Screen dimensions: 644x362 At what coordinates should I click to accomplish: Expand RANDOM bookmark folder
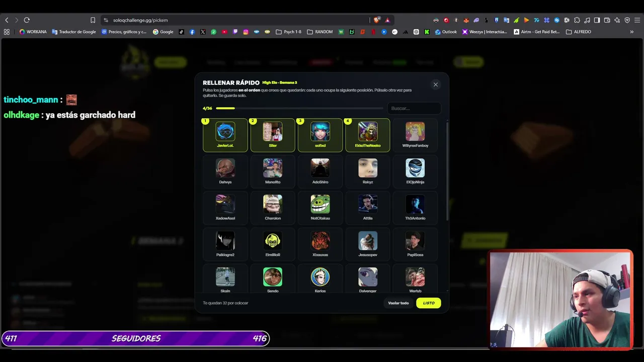tap(320, 32)
